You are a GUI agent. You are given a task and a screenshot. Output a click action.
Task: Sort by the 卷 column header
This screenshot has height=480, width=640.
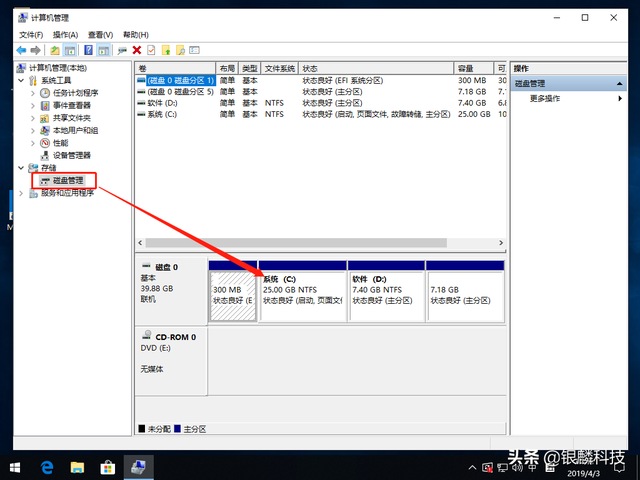click(x=175, y=68)
